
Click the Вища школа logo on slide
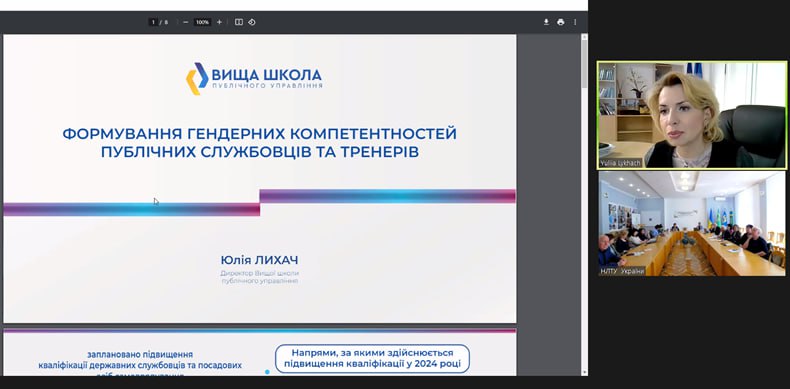click(254, 79)
